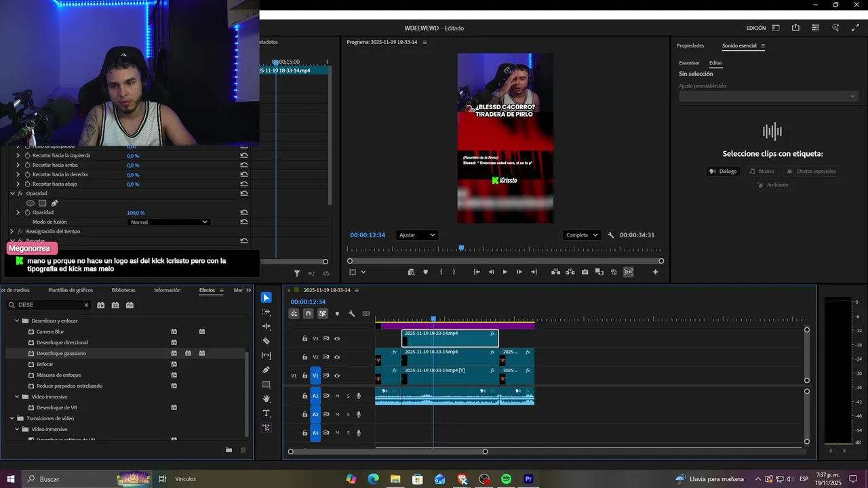Add a marker in the timeline header
Screen dimensions: 868x488
(337, 313)
